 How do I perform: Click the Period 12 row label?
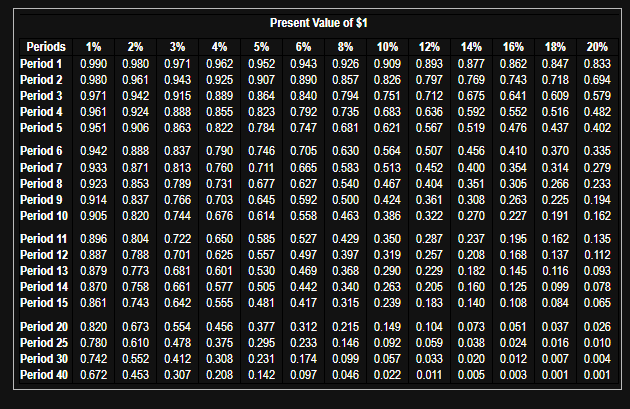(x=44, y=255)
